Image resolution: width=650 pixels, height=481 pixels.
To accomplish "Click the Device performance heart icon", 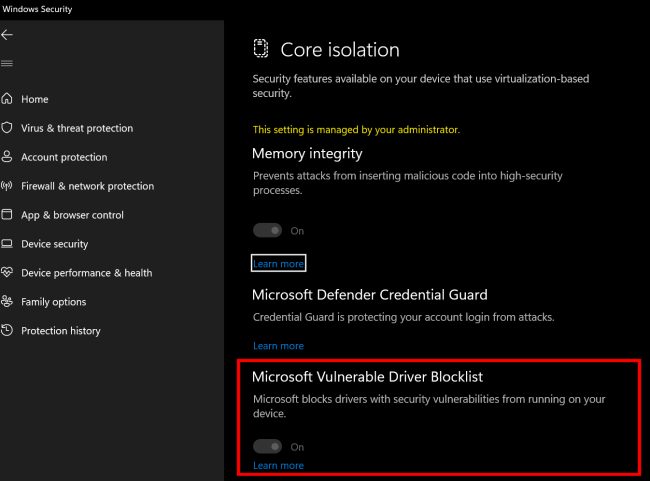I will tap(7, 272).
